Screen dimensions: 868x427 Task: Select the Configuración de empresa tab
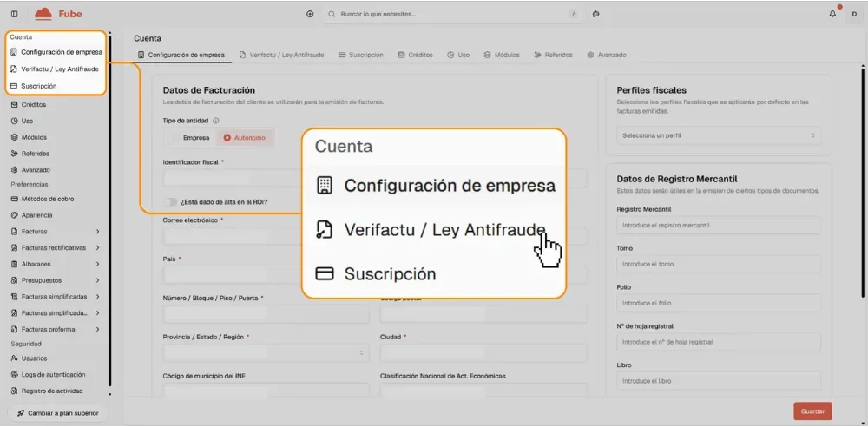coord(181,55)
